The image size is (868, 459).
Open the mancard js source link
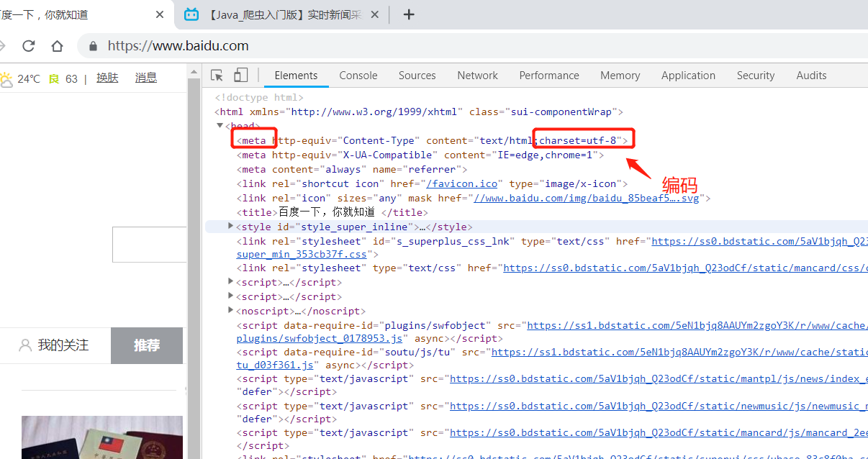click(659, 432)
